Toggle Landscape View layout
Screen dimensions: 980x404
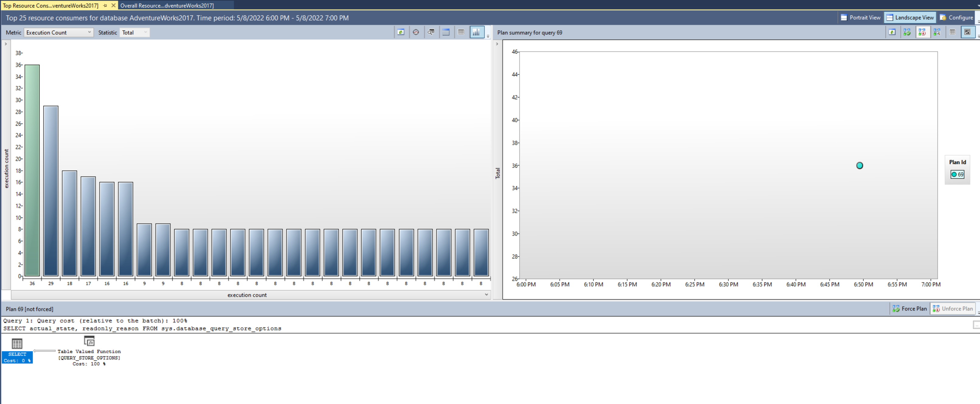(x=909, y=18)
